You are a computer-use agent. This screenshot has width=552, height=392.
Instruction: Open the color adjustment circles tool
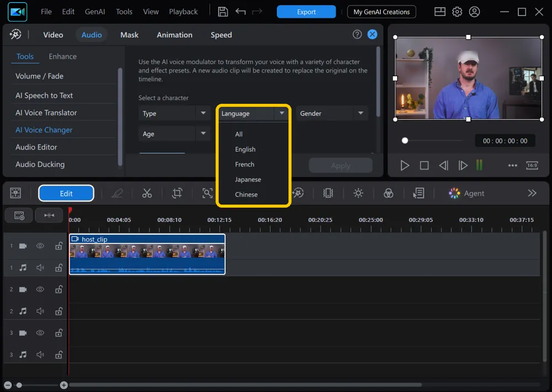388,193
